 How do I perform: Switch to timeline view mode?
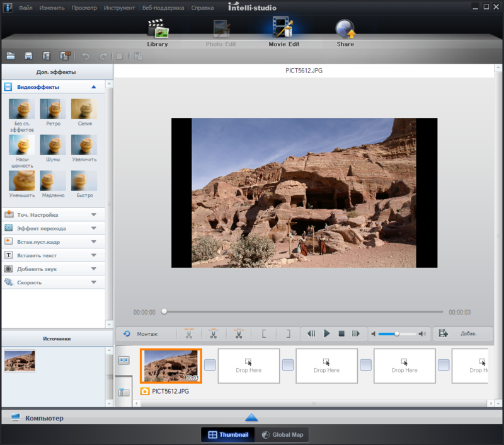(x=123, y=393)
